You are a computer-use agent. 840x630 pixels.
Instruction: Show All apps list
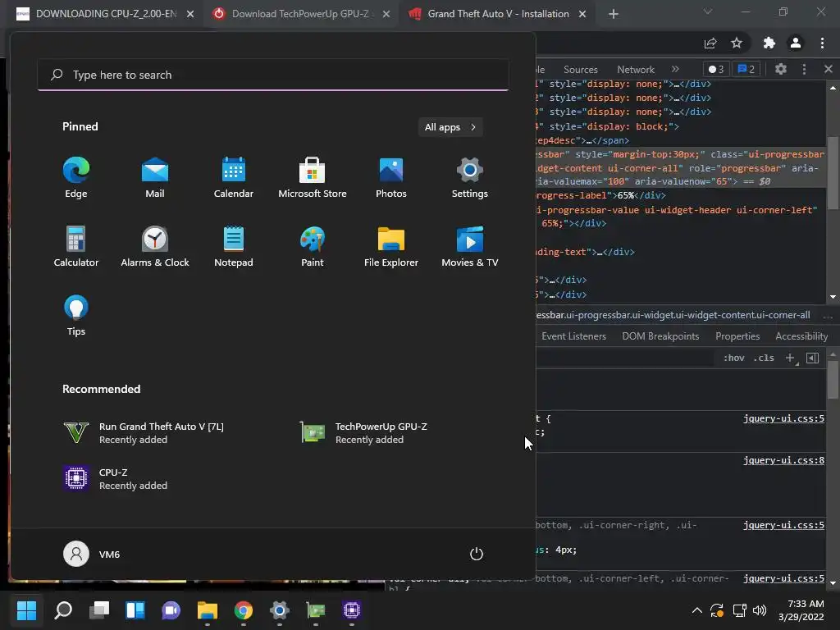[x=450, y=127]
